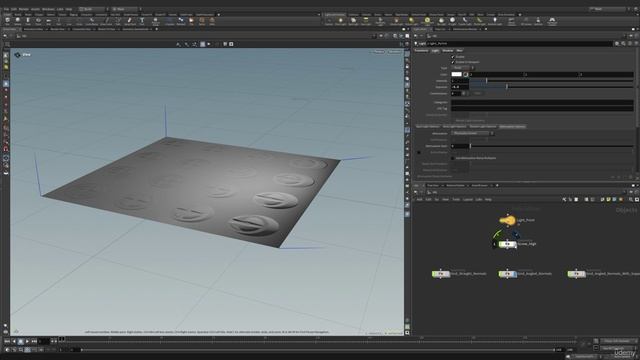Switch to the Shadow parameter tab

click(448, 51)
